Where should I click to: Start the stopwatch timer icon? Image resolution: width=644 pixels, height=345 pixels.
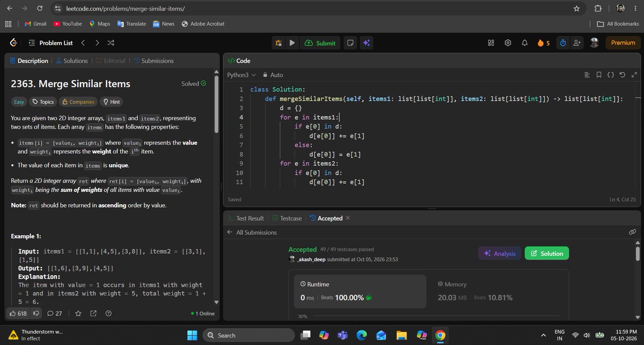click(563, 43)
